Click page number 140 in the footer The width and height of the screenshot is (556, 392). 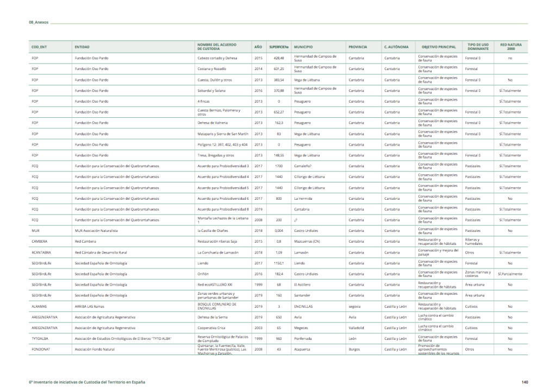click(524, 382)
